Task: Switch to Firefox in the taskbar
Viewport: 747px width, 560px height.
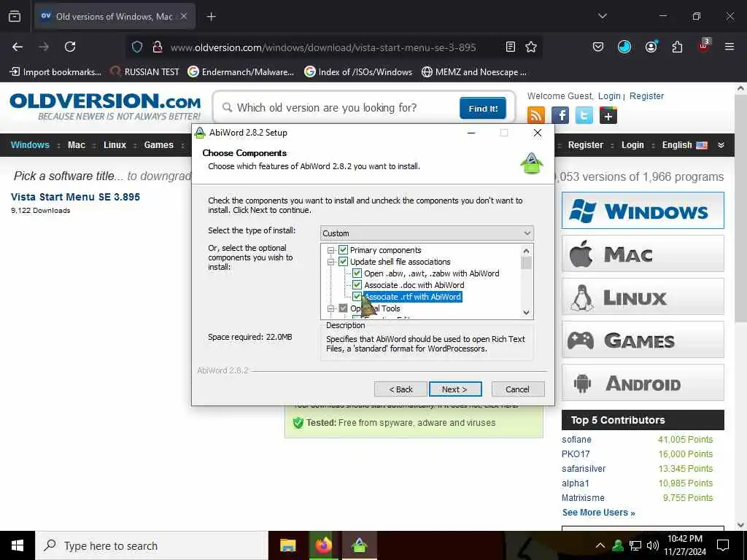Action: pyautogui.click(x=323, y=545)
